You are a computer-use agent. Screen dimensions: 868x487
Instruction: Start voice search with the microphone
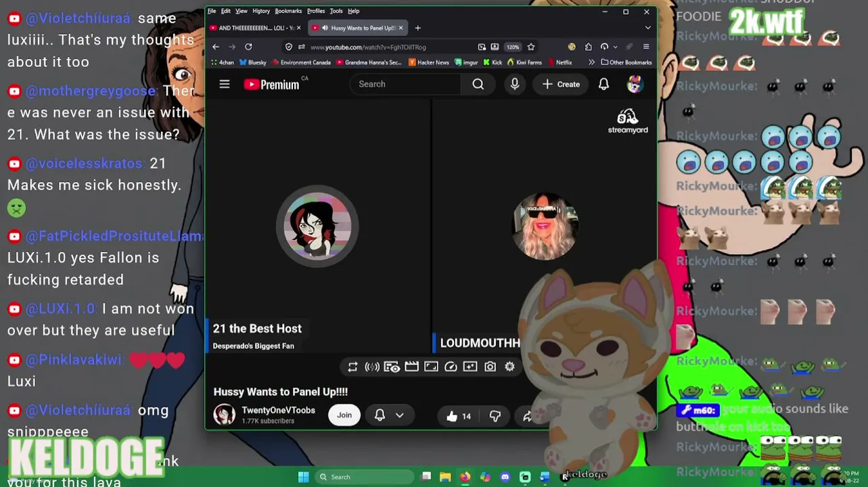[x=515, y=84]
